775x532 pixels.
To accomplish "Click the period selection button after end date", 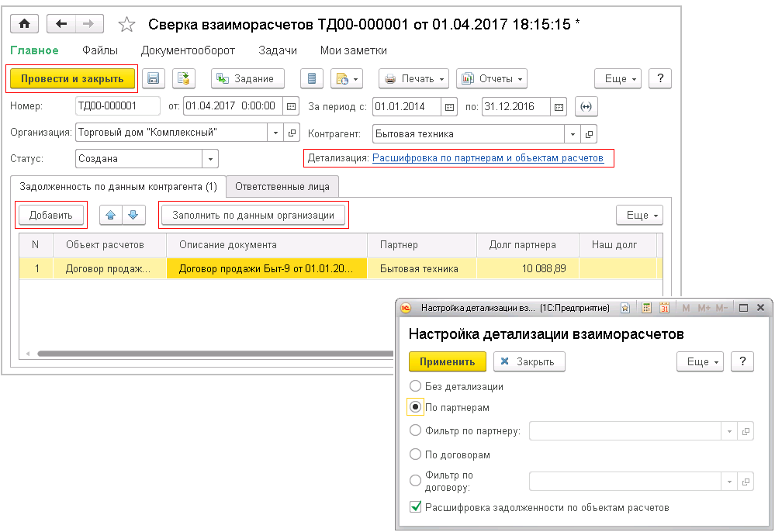I will coord(586,106).
